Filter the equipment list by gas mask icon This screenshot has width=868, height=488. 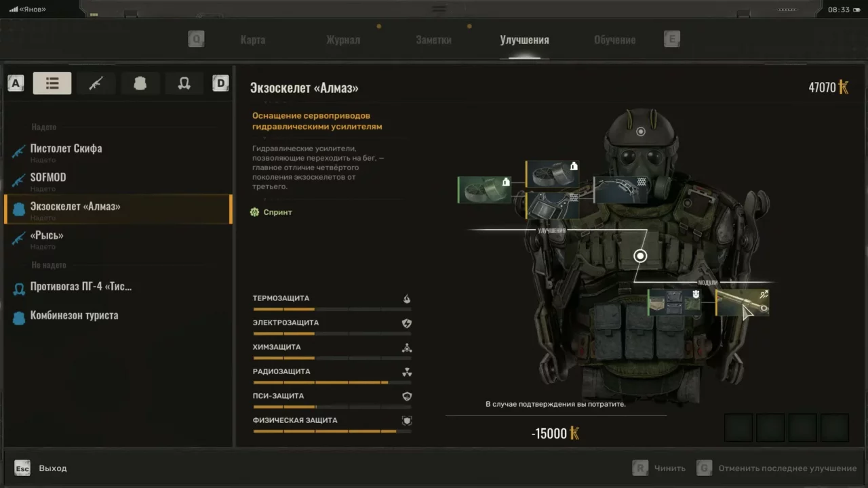click(184, 83)
